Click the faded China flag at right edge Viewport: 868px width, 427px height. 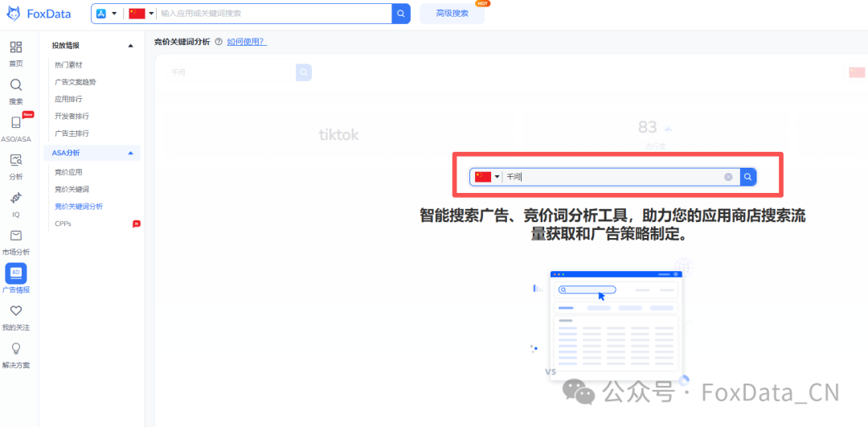coord(857,72)
